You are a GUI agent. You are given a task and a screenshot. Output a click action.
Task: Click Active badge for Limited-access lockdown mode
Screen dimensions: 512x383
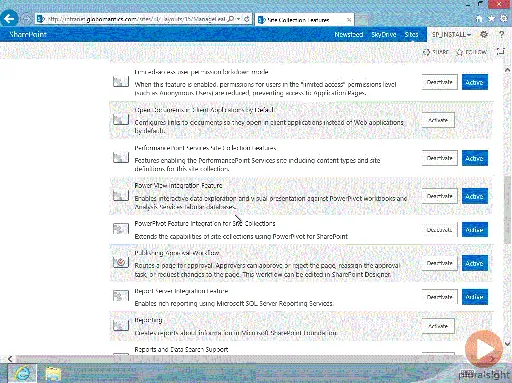pyautogui.click(x=475, y=82)
